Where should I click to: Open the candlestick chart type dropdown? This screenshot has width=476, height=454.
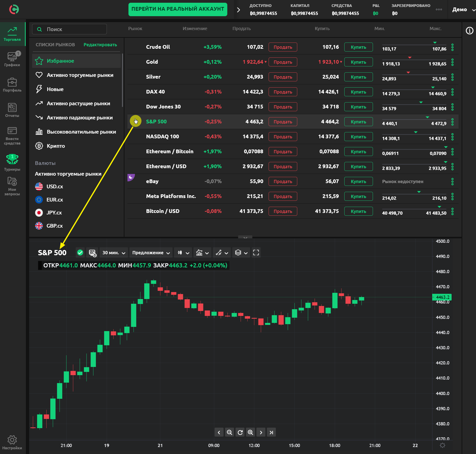pyautogui.click(x=183, y=253)
